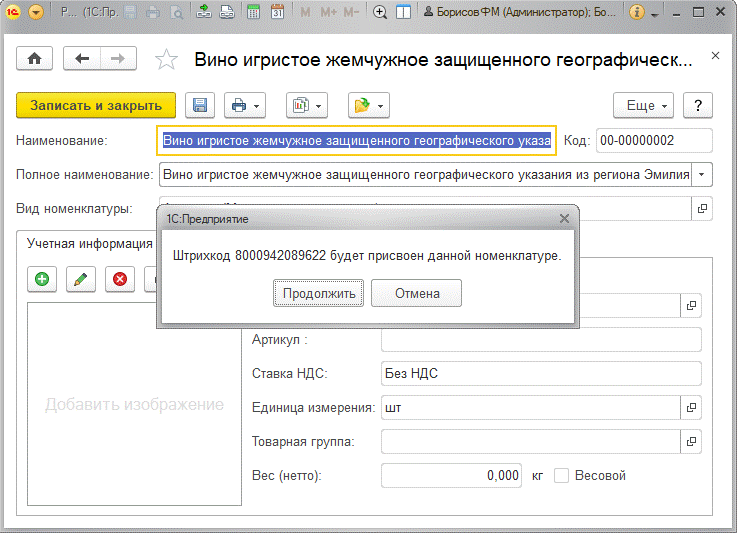Click the Товарная группа field
The height and width of the screenshot is (534, 737).
(x=531, y=441)
